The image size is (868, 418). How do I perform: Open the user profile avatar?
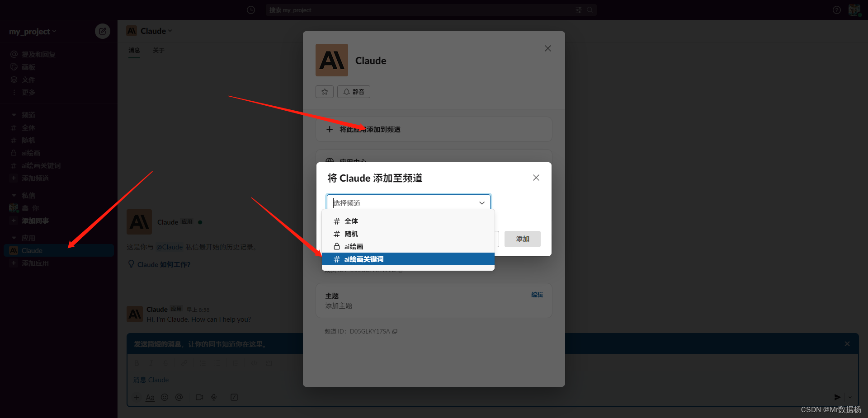pyautogui.click(x=854, y=10)
